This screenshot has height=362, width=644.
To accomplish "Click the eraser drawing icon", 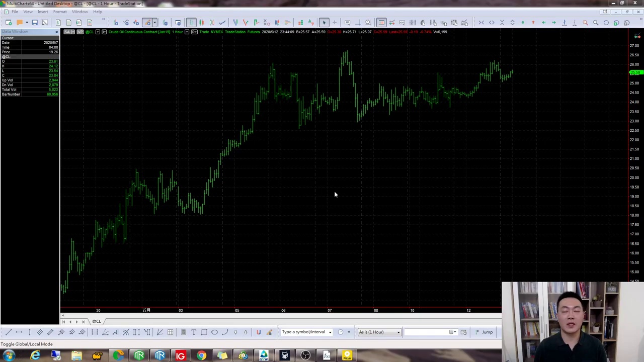I will pyautogui.click(x=269, y=332).
